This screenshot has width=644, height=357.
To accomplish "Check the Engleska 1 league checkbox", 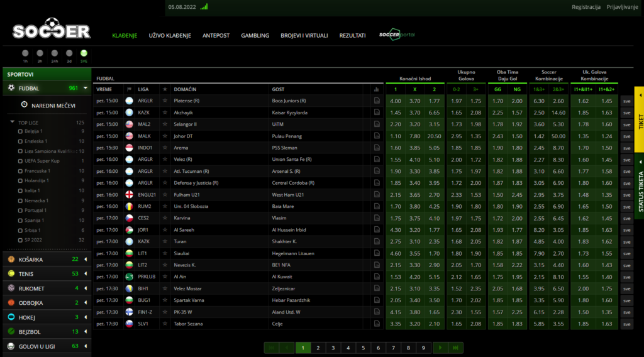I will 20,141.
